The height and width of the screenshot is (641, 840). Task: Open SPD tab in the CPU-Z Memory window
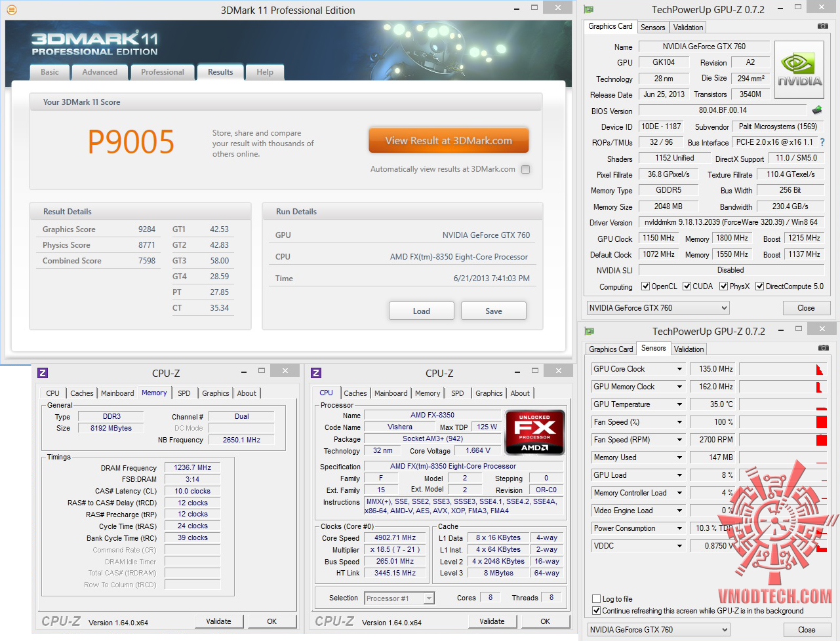click(x=184, y=393)
